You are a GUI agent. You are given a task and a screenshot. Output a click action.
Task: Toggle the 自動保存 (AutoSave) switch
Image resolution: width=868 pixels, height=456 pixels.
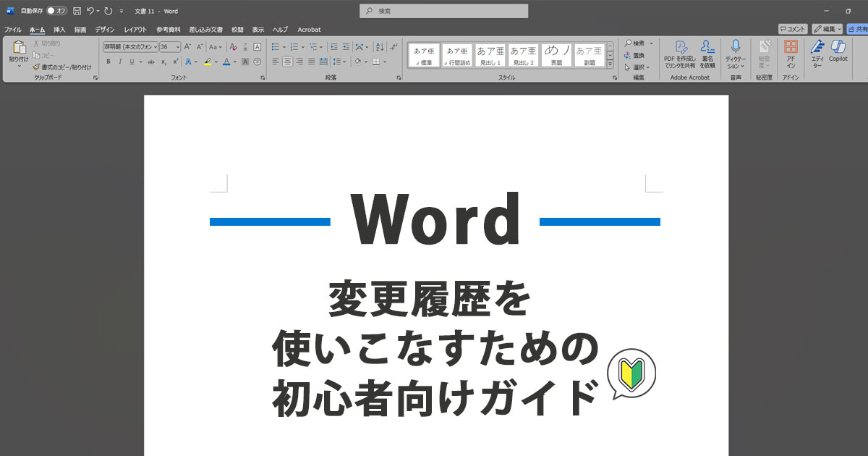(56, 11)
